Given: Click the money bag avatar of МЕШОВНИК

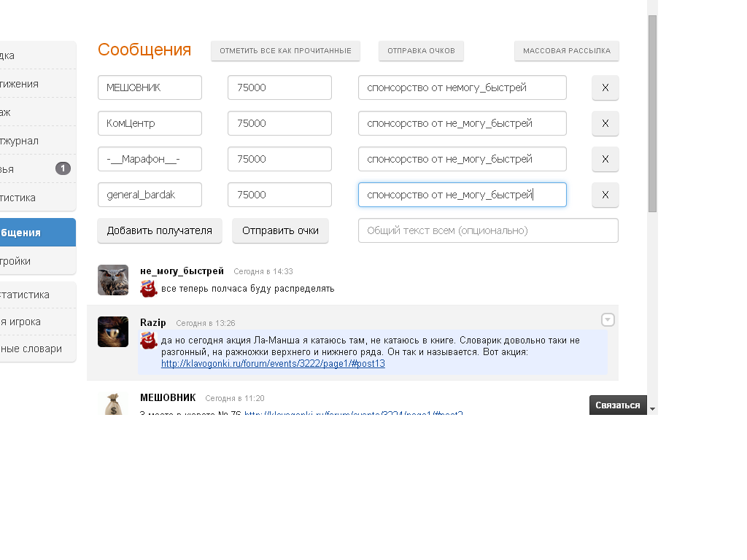Looking at the screenshot, I should click(x=113, y=403).
